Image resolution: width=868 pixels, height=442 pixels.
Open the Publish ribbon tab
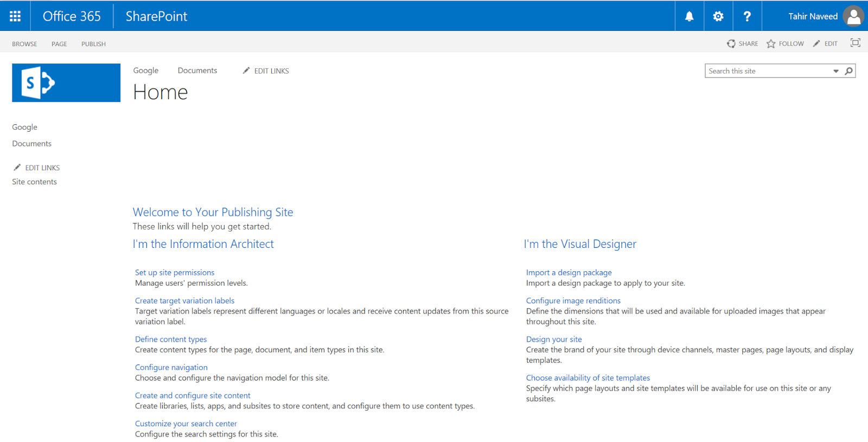coord(93,44)
